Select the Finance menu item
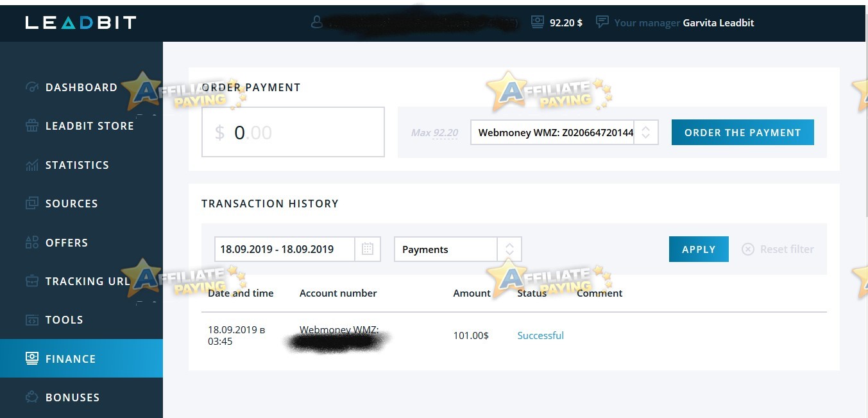868x418 pixels. [x=81, y=358]
